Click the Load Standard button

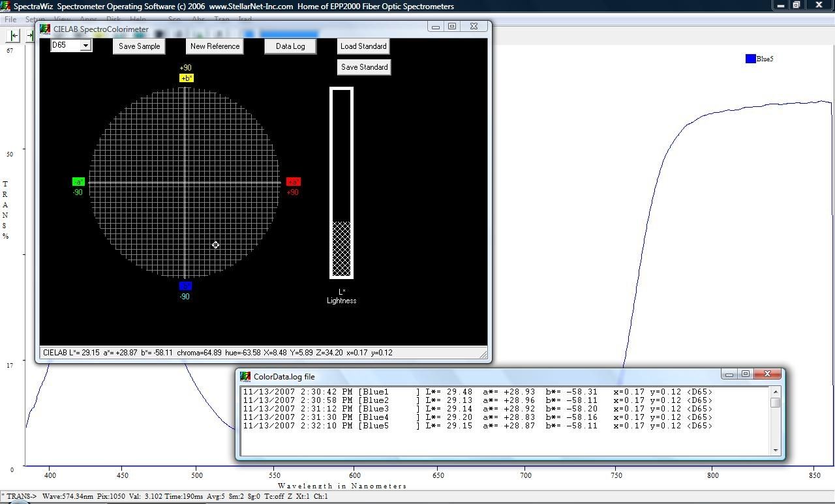(363, 46)
